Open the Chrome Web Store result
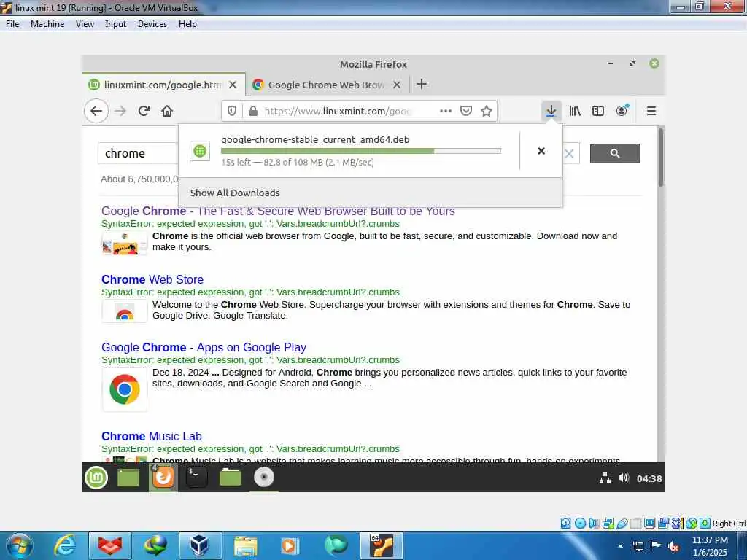 [x=152, y=279]
